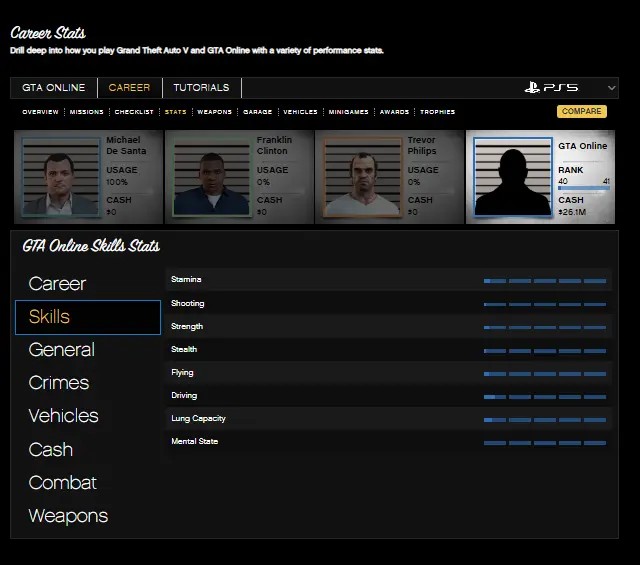Choose Trevor Philips' character portrait
Image resolution: width=640 pixels, height=565 pixels.
tap(361, 178)
